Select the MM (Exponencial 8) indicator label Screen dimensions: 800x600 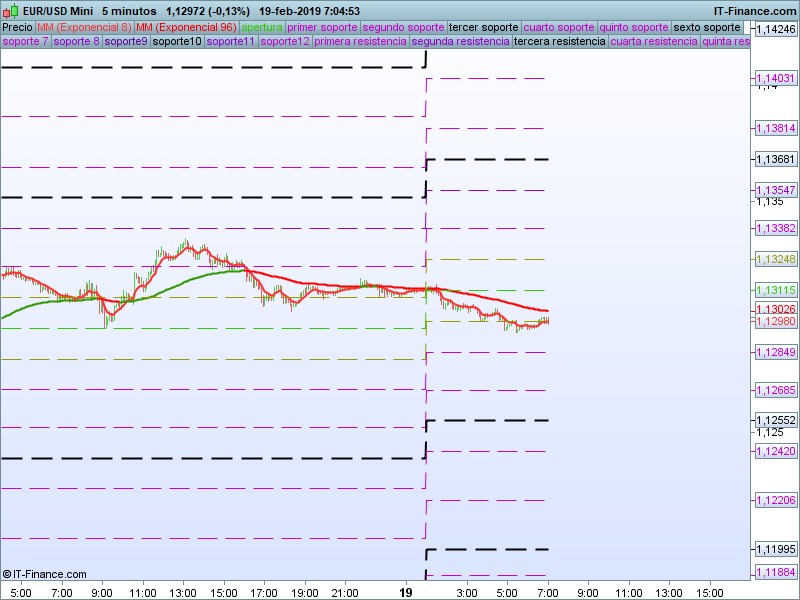tap(84, 27)
